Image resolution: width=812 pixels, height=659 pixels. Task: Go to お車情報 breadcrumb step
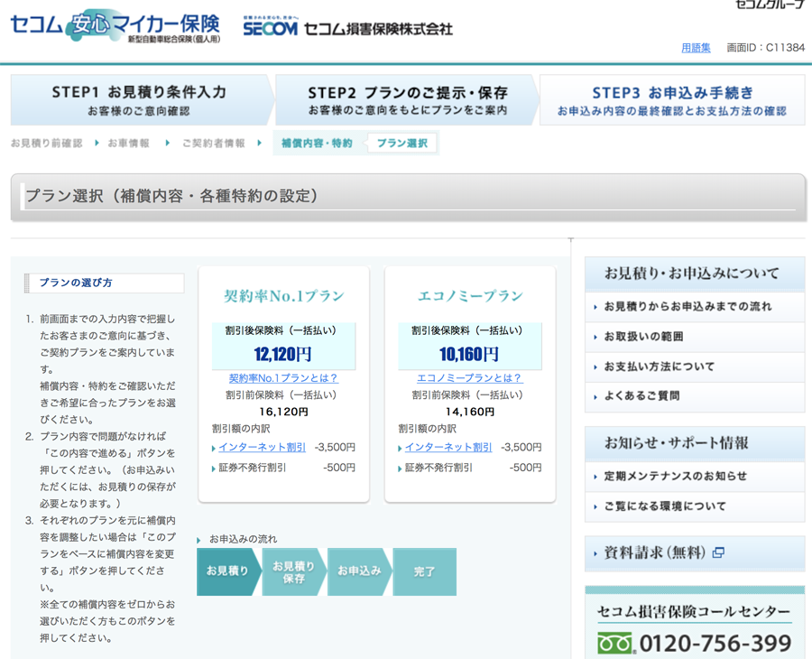click(129, 144)
